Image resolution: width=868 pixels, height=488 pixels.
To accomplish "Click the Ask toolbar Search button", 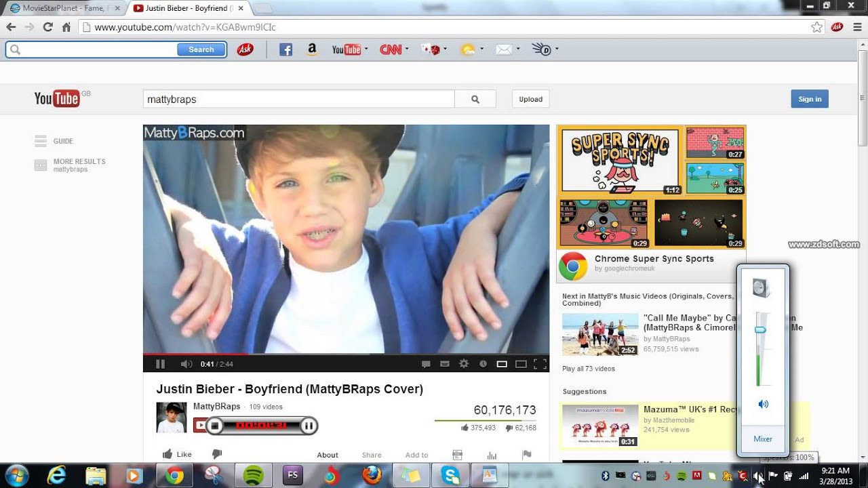I will point(201,49).
